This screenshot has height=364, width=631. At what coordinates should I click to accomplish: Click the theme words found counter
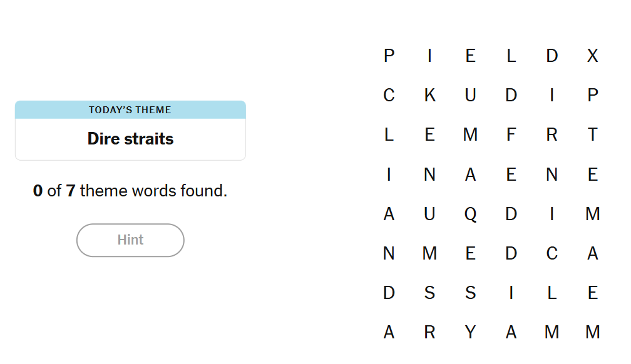[130, 191]
